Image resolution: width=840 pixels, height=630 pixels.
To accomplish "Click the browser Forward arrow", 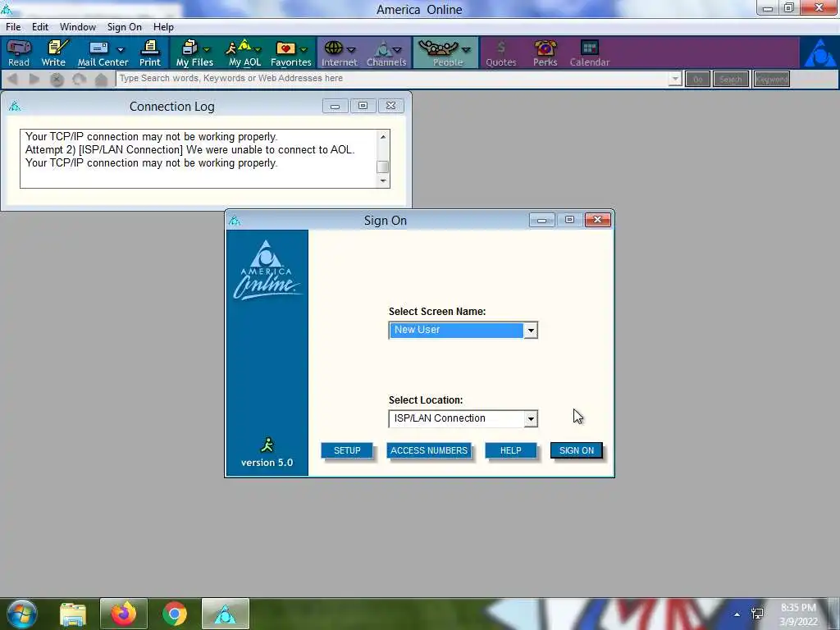I will [x=34, y=80].
